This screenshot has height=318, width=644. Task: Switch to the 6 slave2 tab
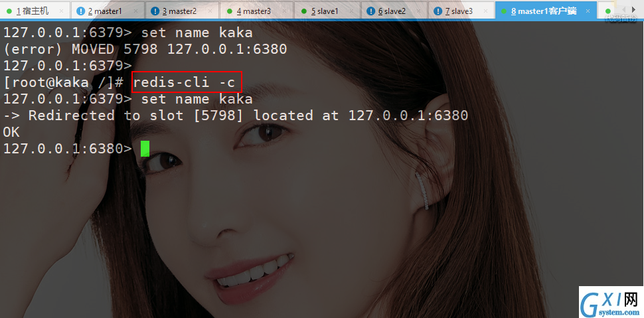click(x=394, y=11)
